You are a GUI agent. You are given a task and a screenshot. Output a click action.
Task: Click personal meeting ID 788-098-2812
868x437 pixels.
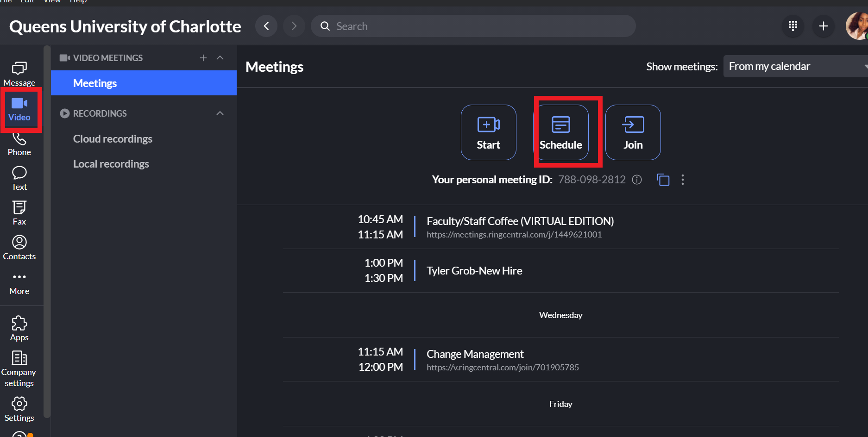(592, 180)
